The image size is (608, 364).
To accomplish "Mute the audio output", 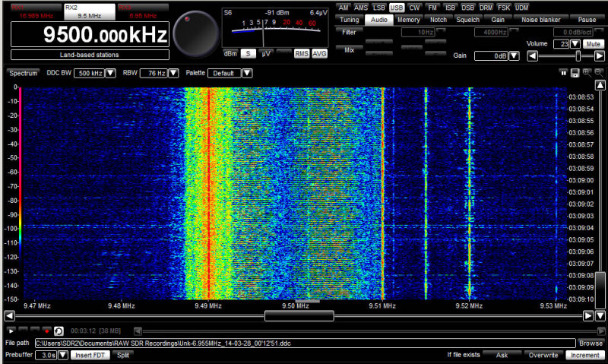I will 593,44.
